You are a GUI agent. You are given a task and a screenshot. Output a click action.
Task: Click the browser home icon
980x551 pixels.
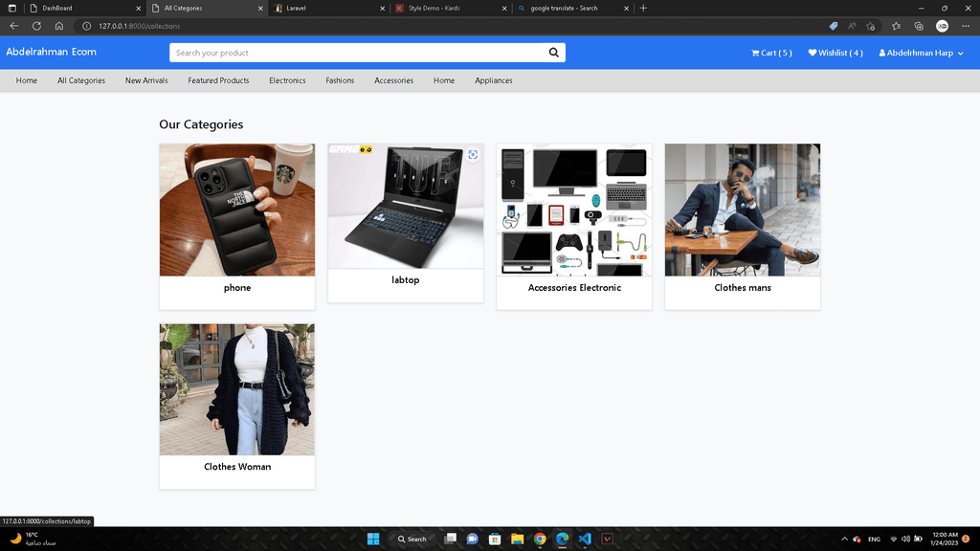[59, 26]
